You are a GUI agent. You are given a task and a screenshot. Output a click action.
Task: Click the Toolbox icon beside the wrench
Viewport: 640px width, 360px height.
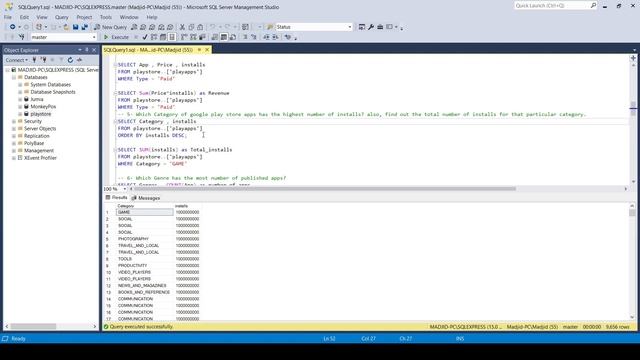pos(380,27)
